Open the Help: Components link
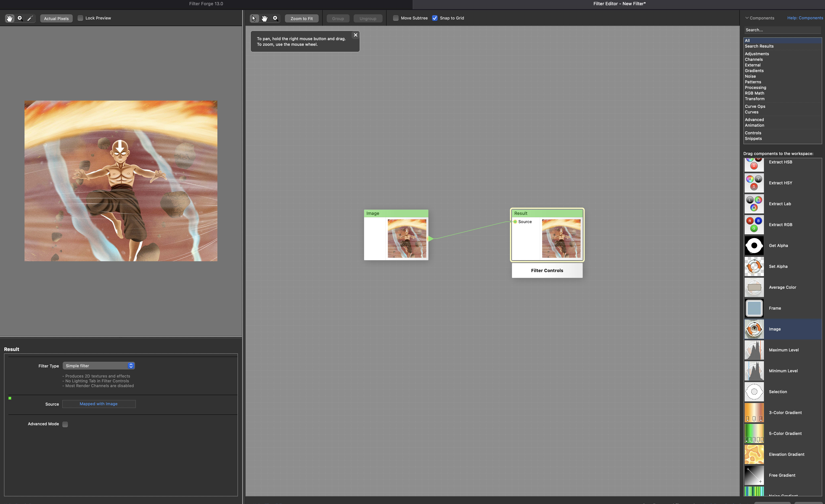This screenshot has width=825, height=504. coord(805,18)
